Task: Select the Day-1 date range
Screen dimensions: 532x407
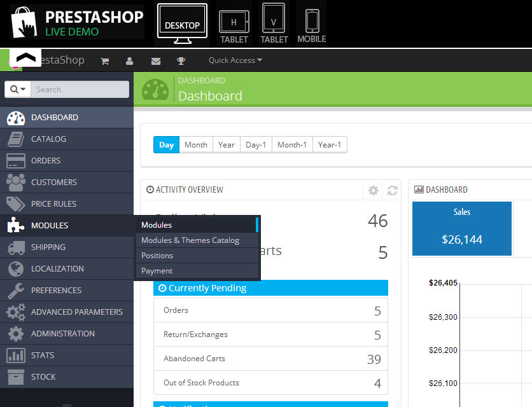Action: click(x=256, y=145)
